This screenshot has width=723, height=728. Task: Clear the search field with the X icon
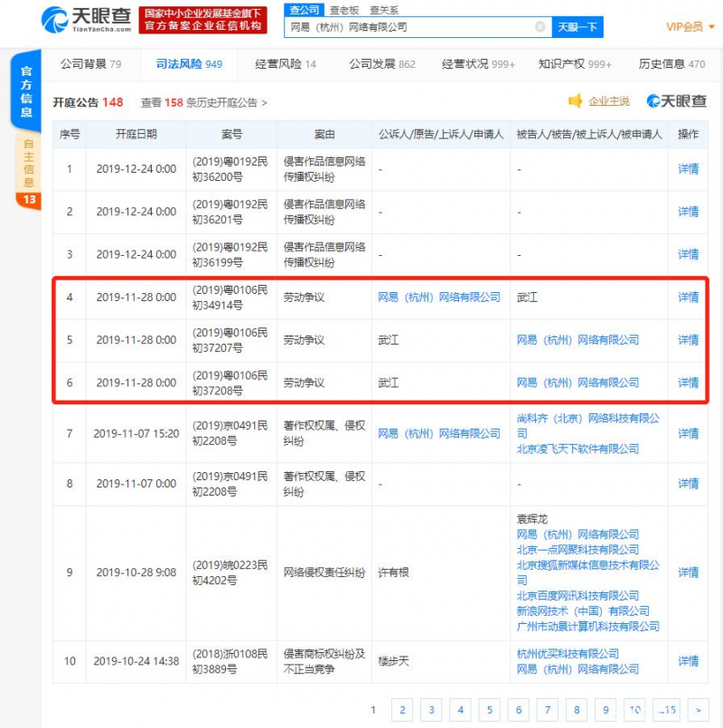[x=540, y=27]
